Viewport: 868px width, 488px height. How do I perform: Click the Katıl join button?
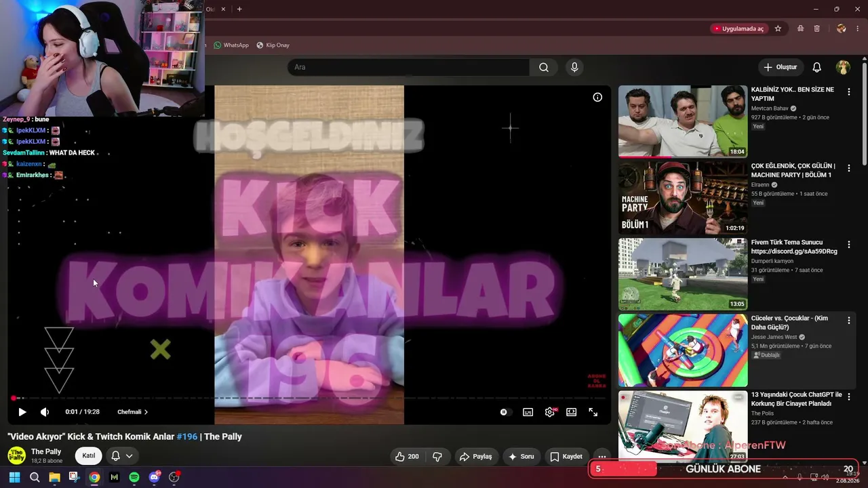tap(89, 455)
